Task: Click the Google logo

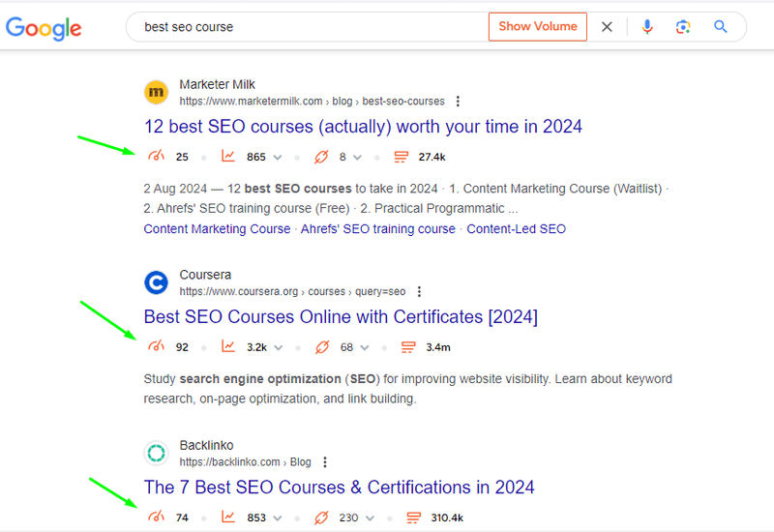Action: click(x=44, y=28)
